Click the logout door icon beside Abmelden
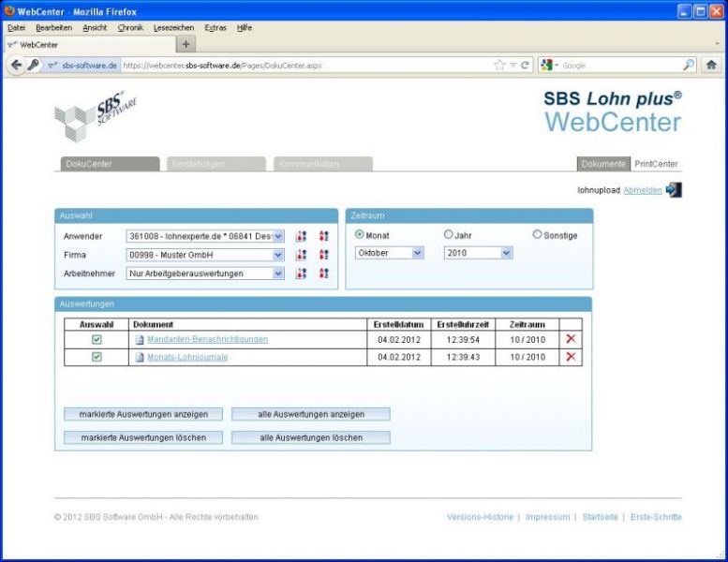Image resolution: width=728 pixels, height=562 pixels. [x=674, y=190]
